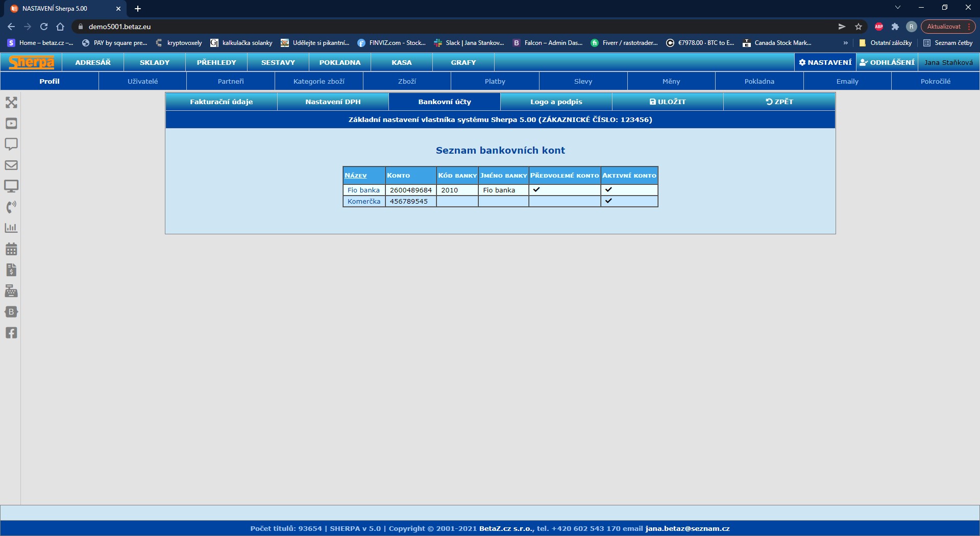The image size is (980, 536).
Task: Open the cash register sidebar icon
Action: tap(11, 291)
